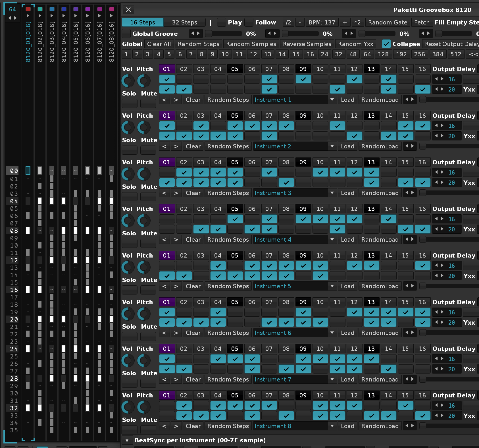Adjust the Vol knob for Instrument 1
479x448 pixels.
[x=128, y=81]
